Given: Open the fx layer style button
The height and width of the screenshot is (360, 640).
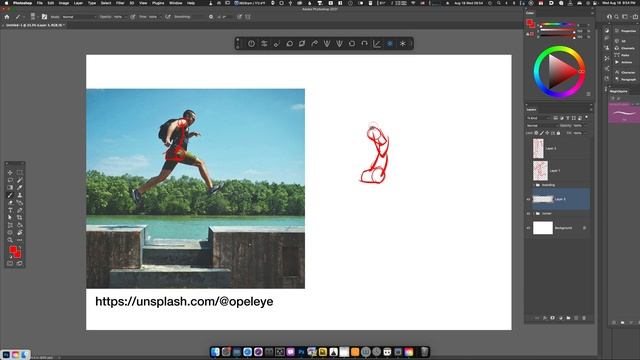Looking at the screenshot, I should pos(545,318).
